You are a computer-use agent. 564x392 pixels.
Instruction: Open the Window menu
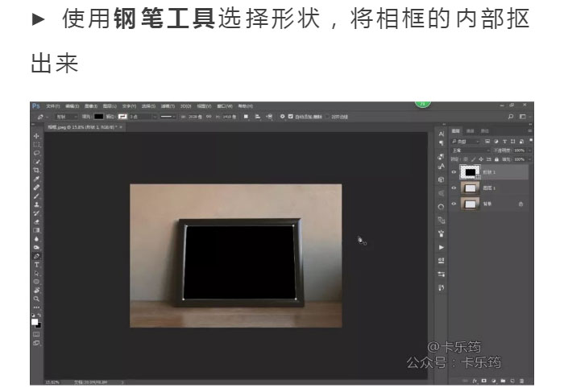point(225,106)
